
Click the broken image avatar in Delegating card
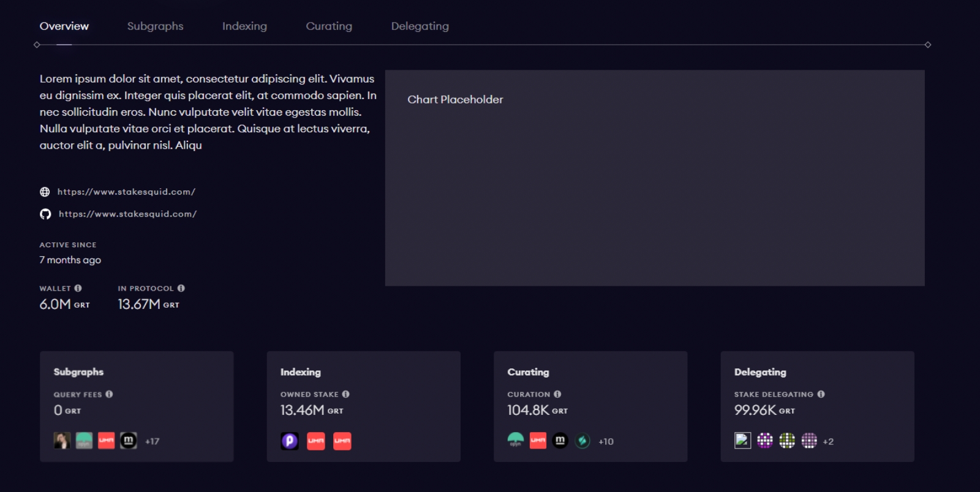[x=742, y=441]
